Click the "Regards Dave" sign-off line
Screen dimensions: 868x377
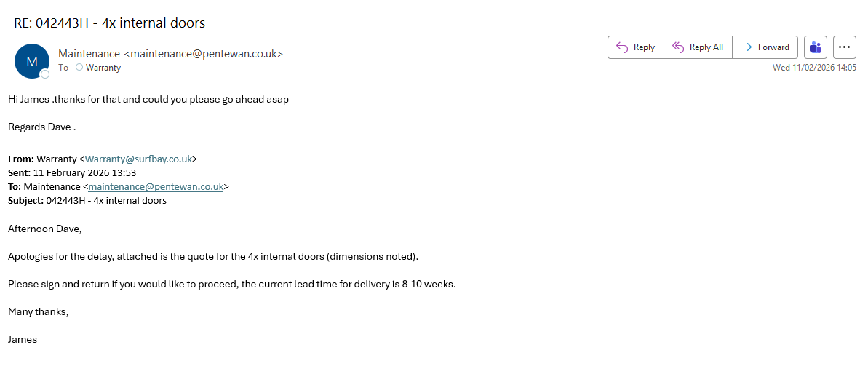click(x=41, y=127)
